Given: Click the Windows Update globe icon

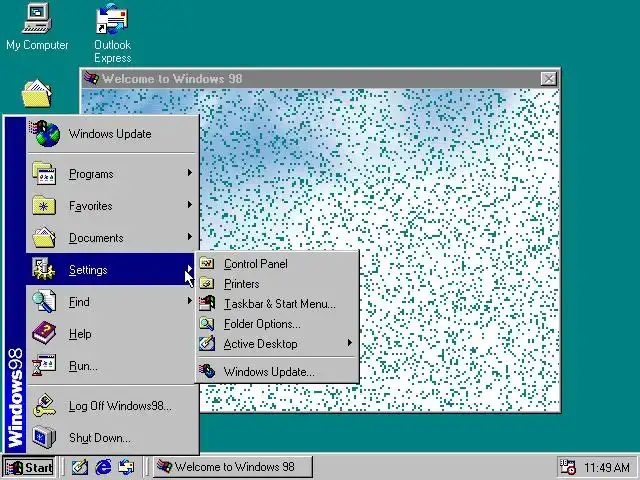Looking at the screenshot, I should [x=45, y=133].
